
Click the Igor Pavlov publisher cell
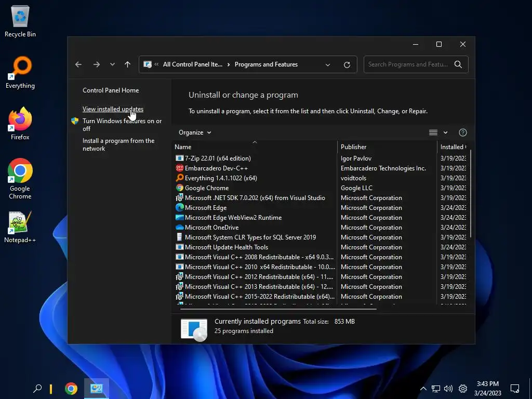356,158
